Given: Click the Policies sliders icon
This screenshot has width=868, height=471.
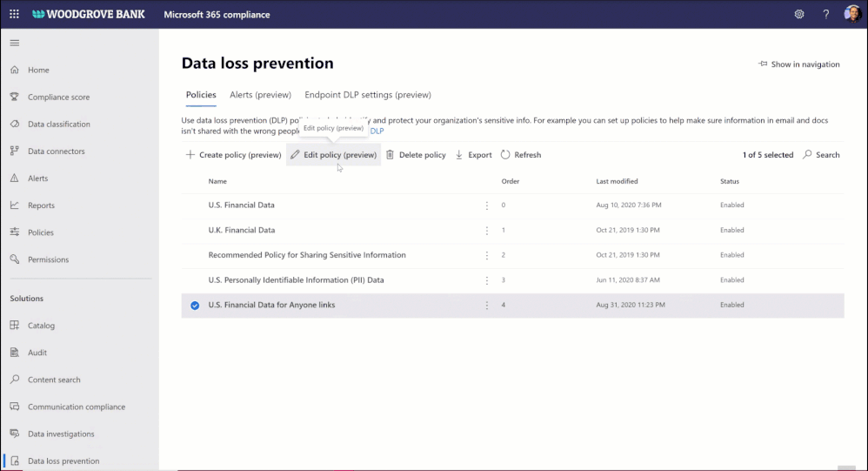Looking at the screenshot, I should pyautogui.click(x=15, y=232).
